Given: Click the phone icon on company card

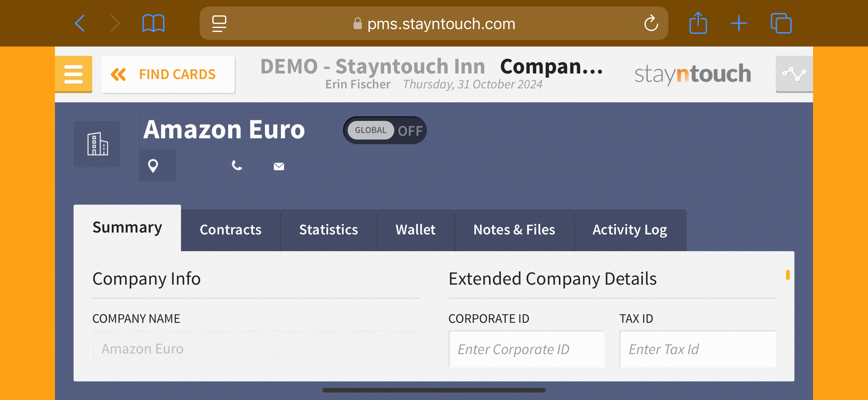Looking at the screenshot, I should [x=237, y=166].
